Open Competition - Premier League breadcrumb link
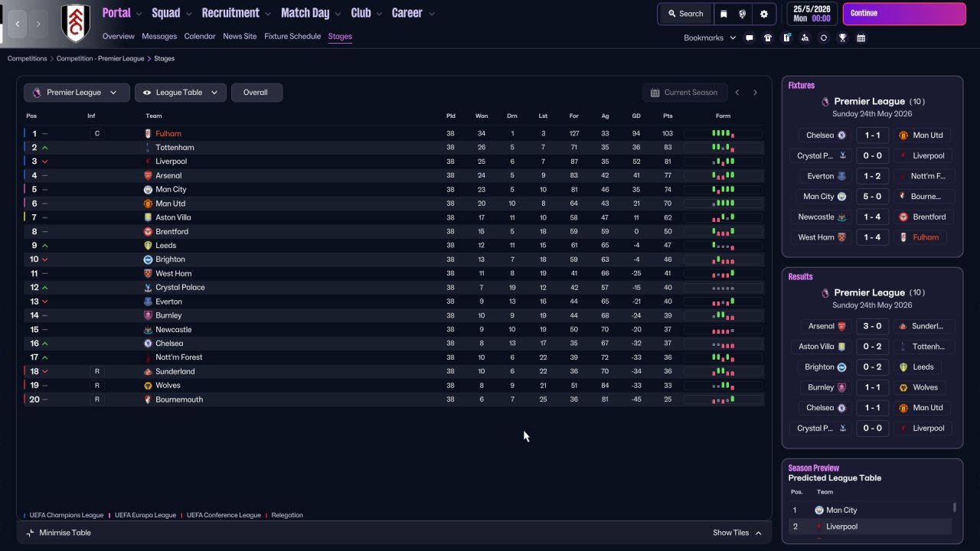This screenshot has width=980, height=551. coord(100,59)
